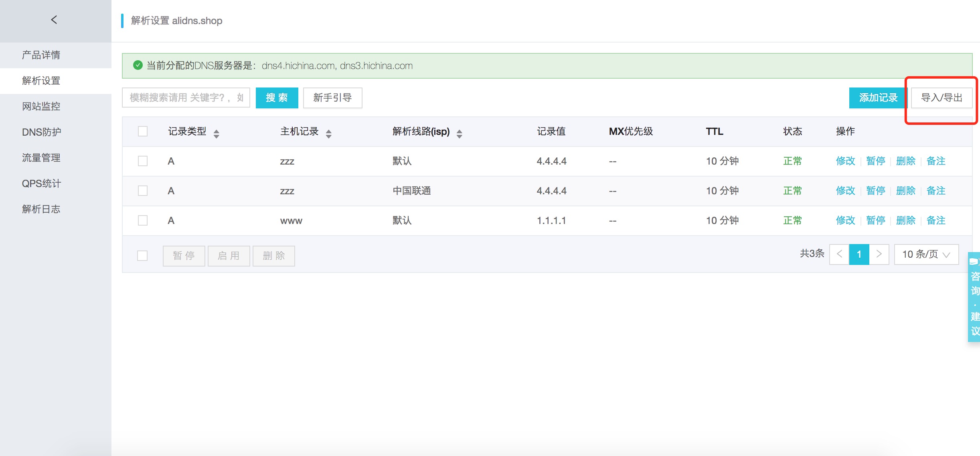
Task: Click the 共3条 total count text
Action: click(x=812, y=254)
